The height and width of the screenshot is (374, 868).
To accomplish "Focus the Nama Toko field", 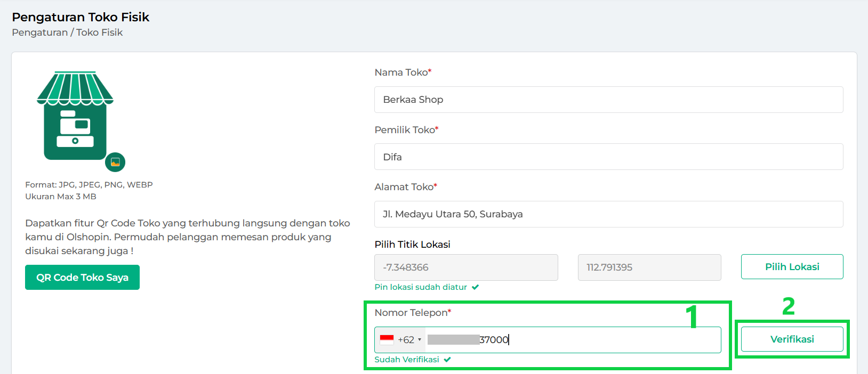I will click(x=608, y=100).
